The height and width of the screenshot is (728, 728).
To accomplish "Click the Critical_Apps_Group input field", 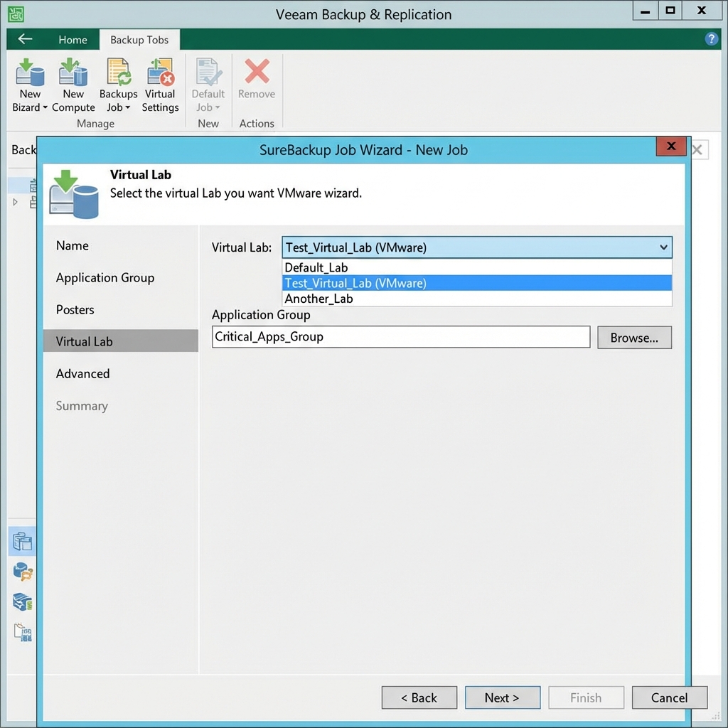I will 400,337.
